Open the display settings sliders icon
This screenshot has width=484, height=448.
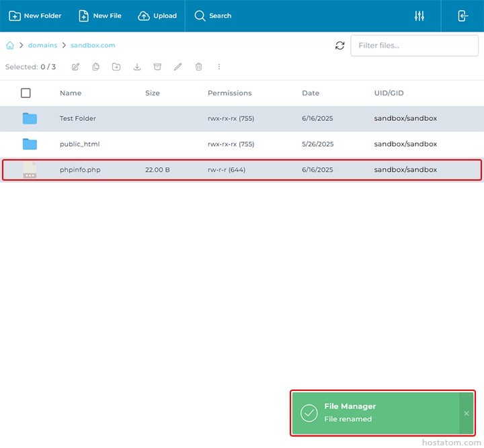pos(419,16)
